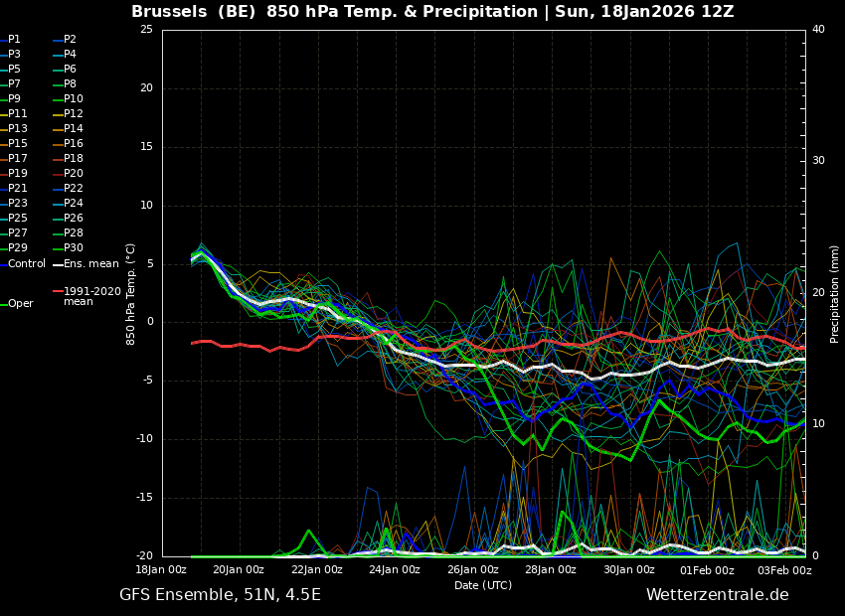Click the P1 legend entry
Viewport: 845px width, 616px height.
coord(14,40)
